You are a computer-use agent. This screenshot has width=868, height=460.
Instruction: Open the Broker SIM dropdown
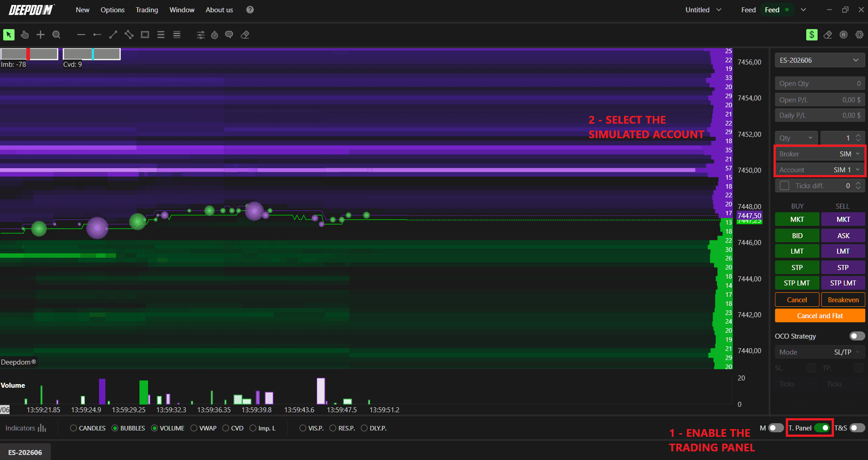[x=819, y=154]
